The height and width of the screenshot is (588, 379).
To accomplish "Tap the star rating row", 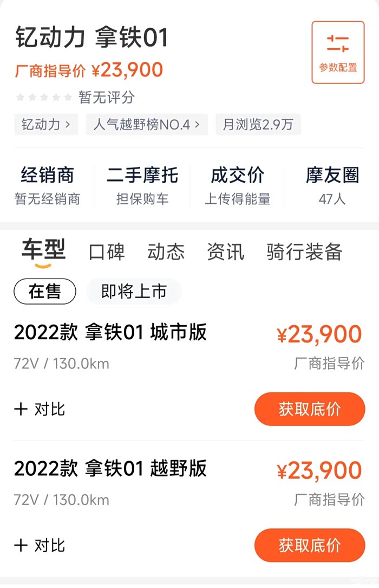I will 44,98.
